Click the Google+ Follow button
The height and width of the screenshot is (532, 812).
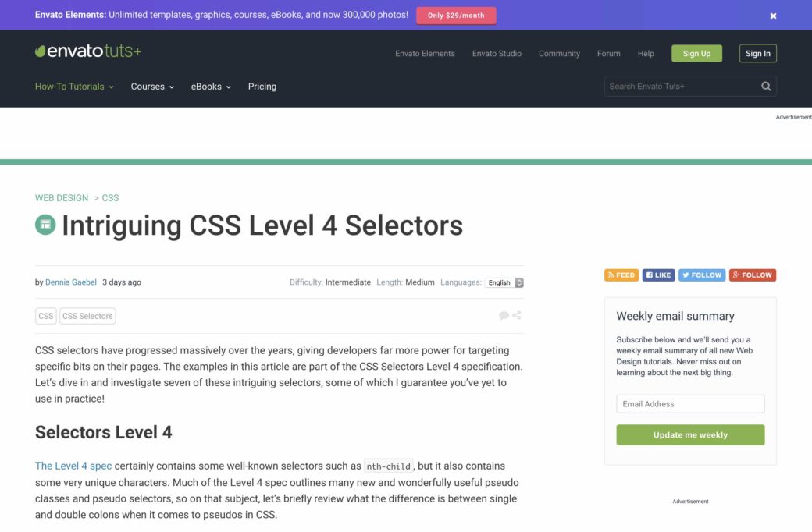(753, 275)
